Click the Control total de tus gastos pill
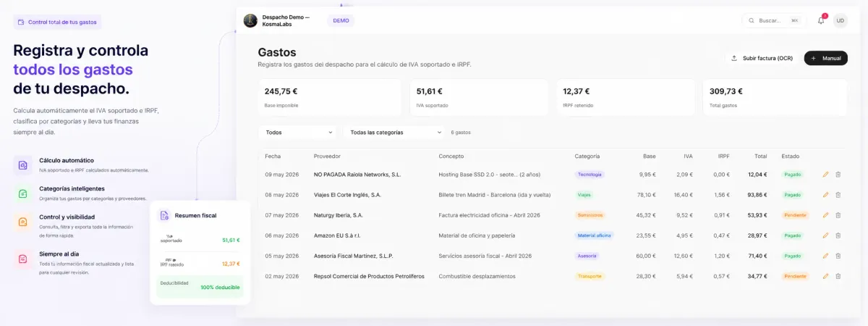Screen dimensions: 868x326 click(x=57, y=22)
